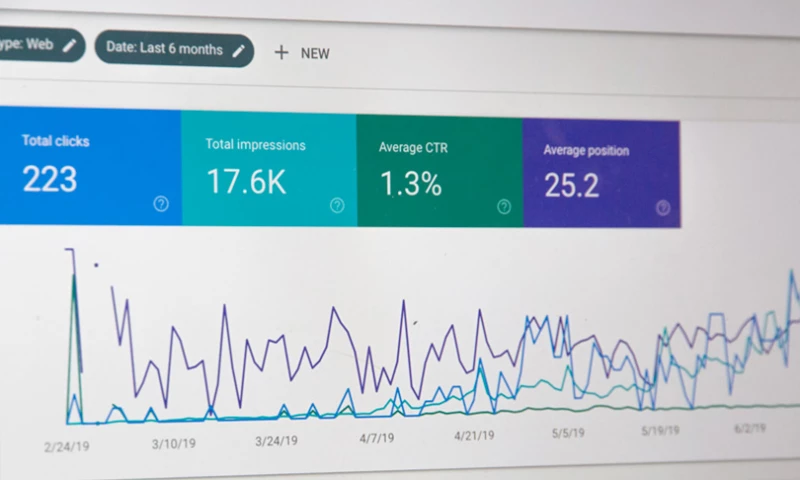Viewport: 800px width, 480px height.
Task: Toggle the Total clicks metric card
Action: coord(90,166)
